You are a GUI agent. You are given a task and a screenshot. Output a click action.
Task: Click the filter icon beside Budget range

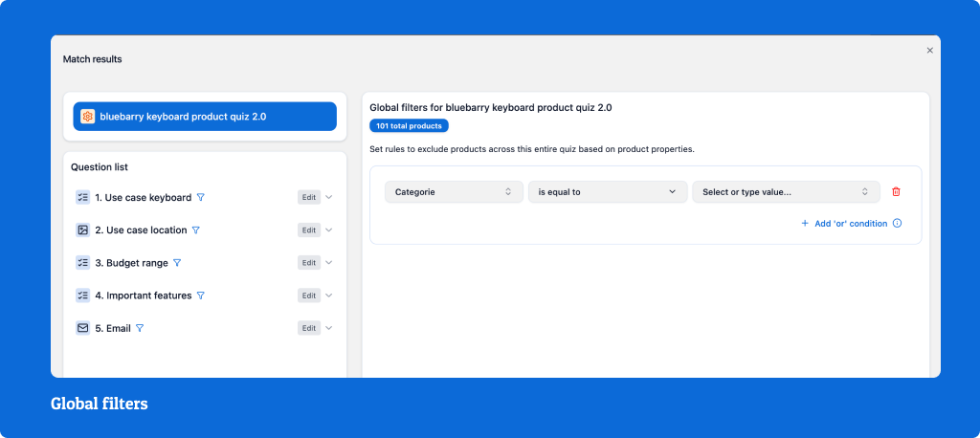(176, 263)
